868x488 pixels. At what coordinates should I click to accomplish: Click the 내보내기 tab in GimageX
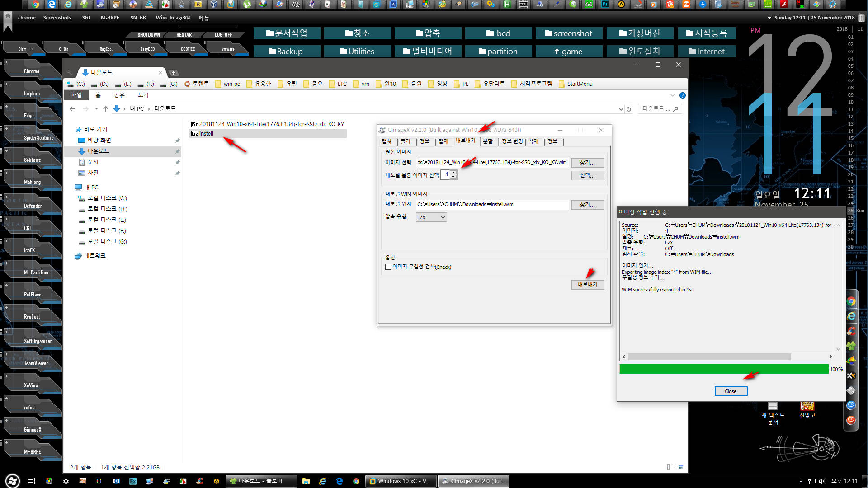tap(464, 141)
